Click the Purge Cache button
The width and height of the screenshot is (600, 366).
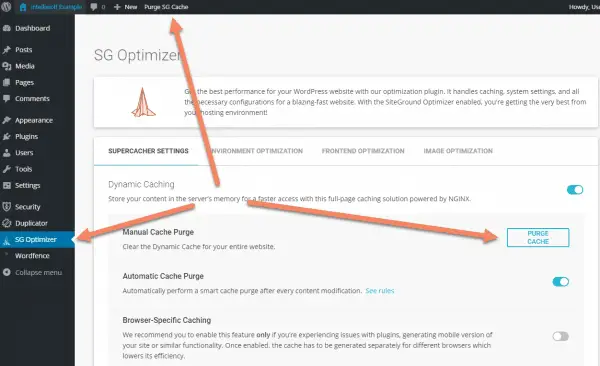pos(538,237)
